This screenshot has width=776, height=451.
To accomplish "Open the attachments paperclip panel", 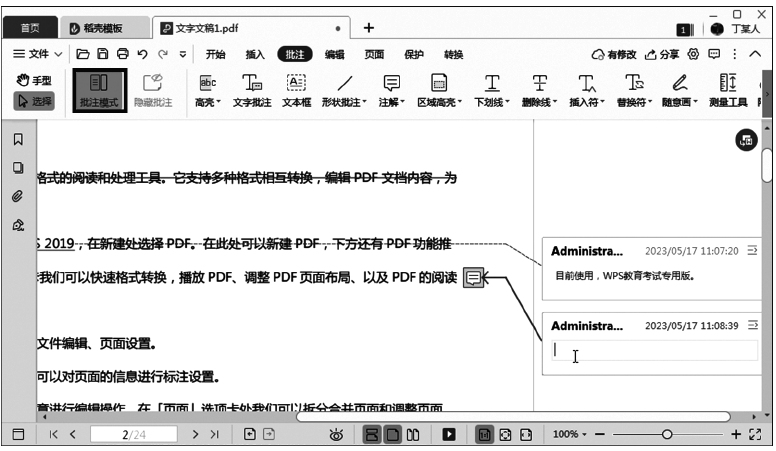I will point(17,197).
